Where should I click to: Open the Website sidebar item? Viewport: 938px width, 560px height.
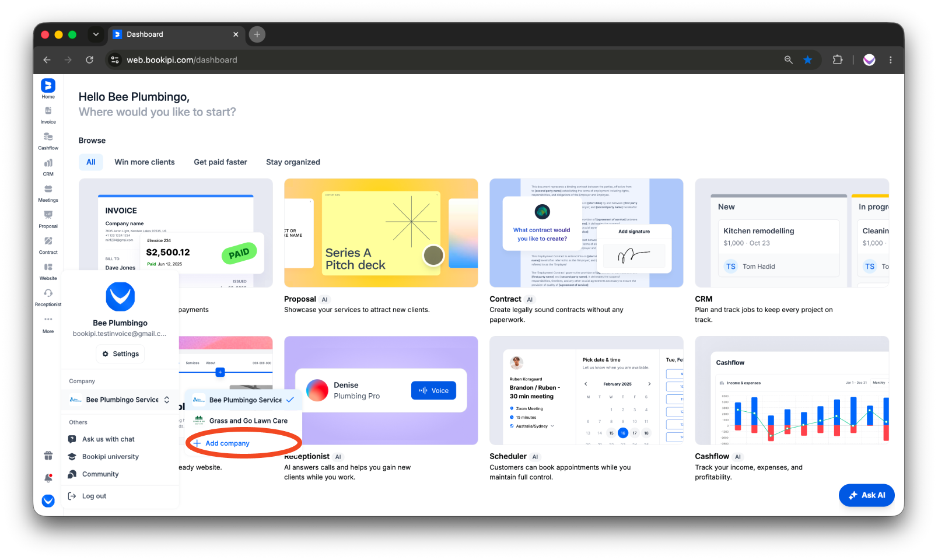point(48,271)
